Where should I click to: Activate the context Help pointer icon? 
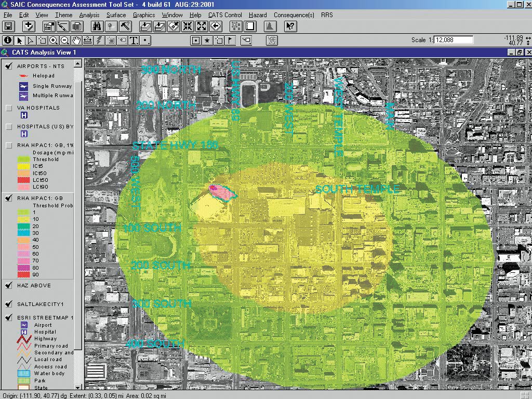pos(290,26)
